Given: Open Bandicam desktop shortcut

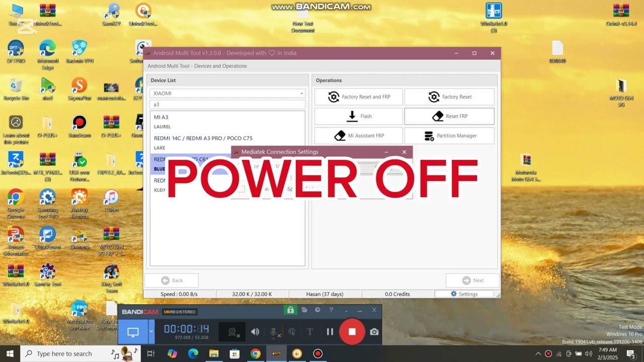Looking at the screenshot, I should coord(79,126).
